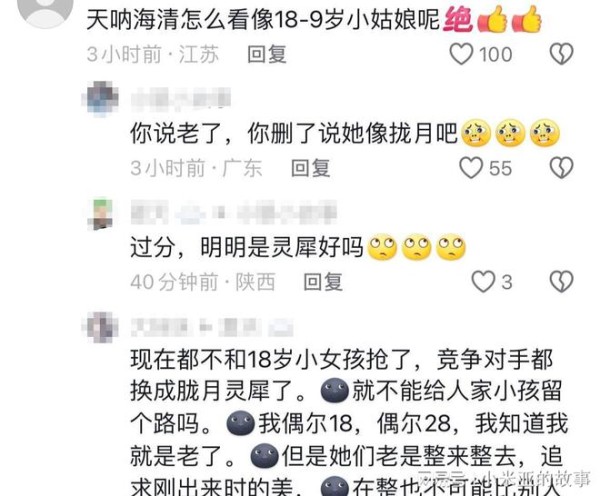Tap the blurred username above 现在都不和 comment
The image size is (600, 496).
[212, 327]
